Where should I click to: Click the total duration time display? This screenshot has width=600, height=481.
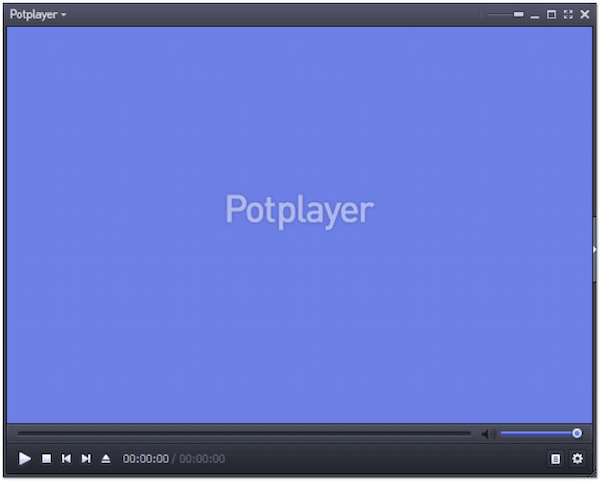click(x=202, y=459)
